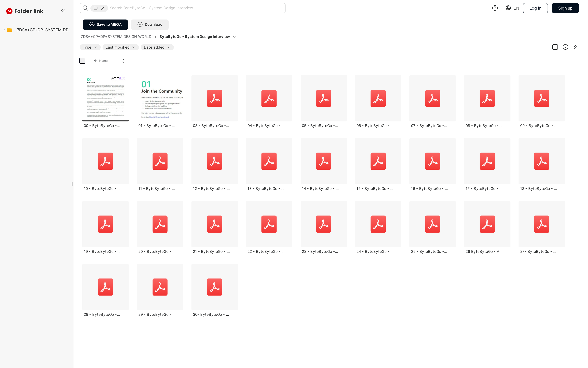588x368 pixels.
Task: Open the 27- ByteByteGo PDF icon
Action: click(542, 224)
